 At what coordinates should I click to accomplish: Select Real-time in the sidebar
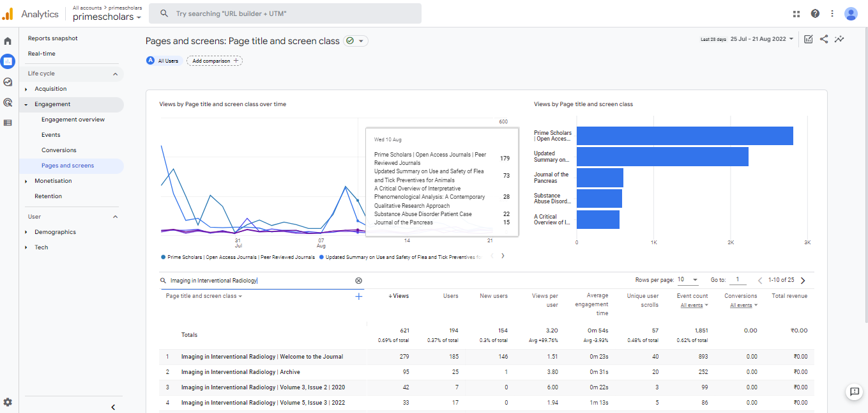[42, 54]
